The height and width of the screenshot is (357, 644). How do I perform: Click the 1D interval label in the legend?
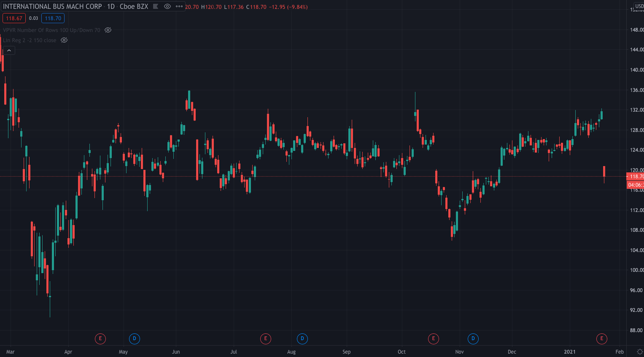(110, 7)
